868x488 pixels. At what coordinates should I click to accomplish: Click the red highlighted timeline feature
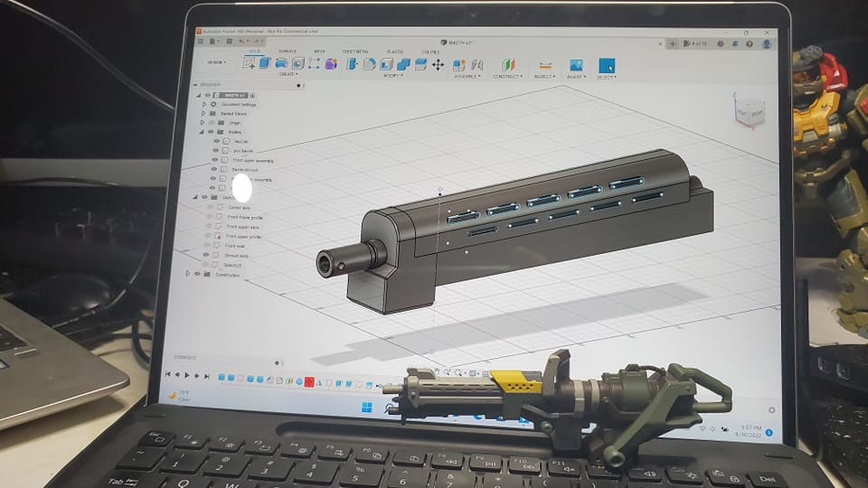pyautogui.click(x=309, y=381)
